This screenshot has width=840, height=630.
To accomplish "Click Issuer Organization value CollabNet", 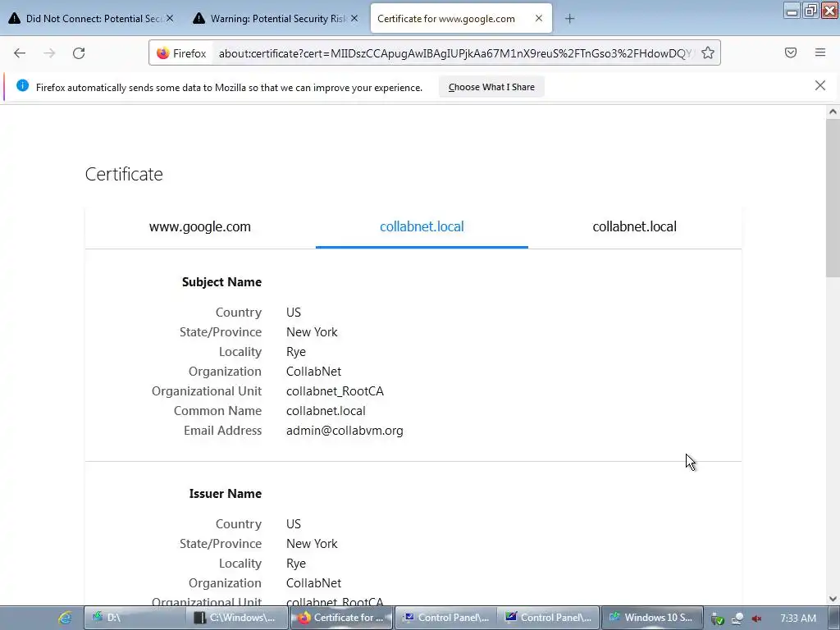I will 313,583.
